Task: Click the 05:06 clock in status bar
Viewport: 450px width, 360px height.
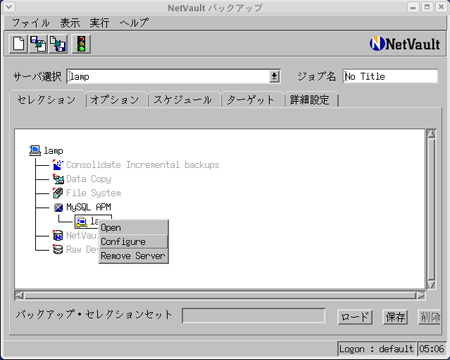Action: [x=431, y=349]
